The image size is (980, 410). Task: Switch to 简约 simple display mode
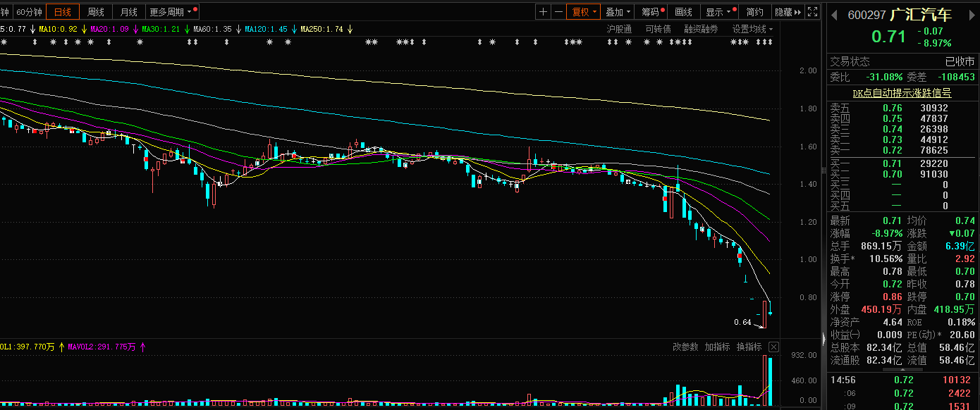754,12
